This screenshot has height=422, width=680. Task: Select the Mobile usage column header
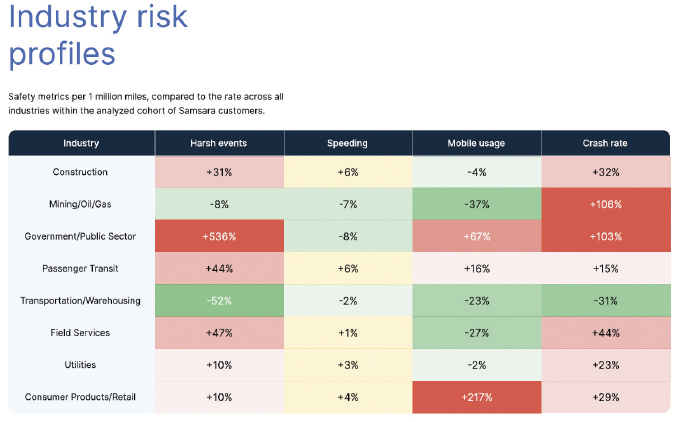click(x=476, y=143)
